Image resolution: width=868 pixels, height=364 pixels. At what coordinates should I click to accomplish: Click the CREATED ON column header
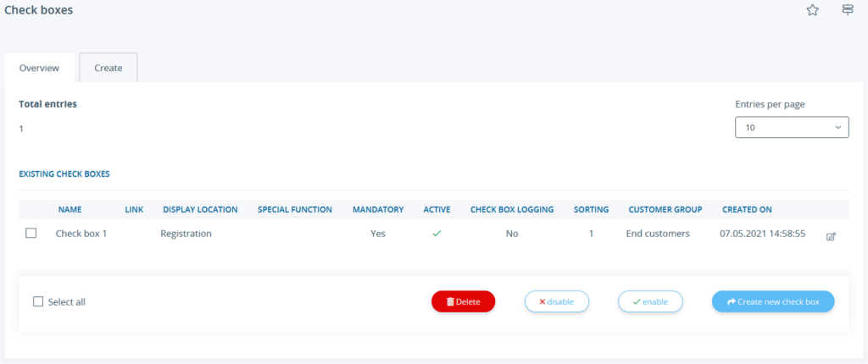pos(748,210)
